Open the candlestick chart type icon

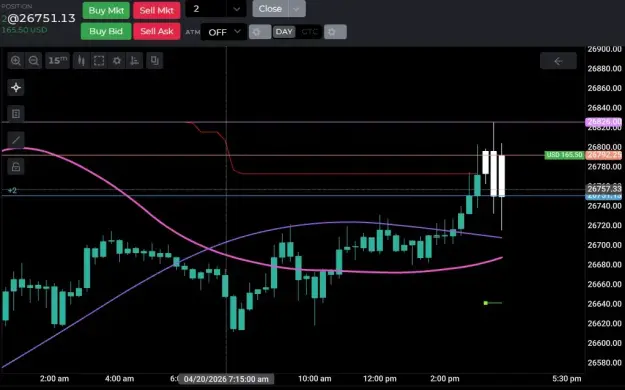click(81, 61)
